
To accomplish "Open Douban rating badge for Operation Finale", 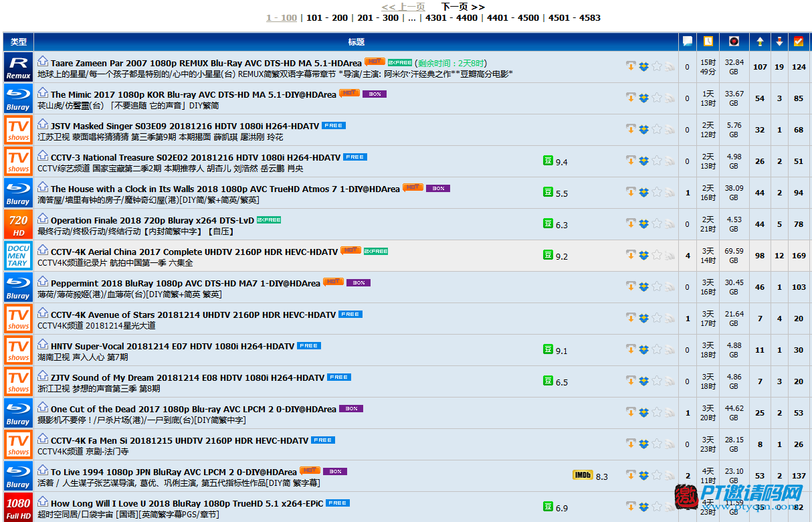I will (x=548, y=224).
